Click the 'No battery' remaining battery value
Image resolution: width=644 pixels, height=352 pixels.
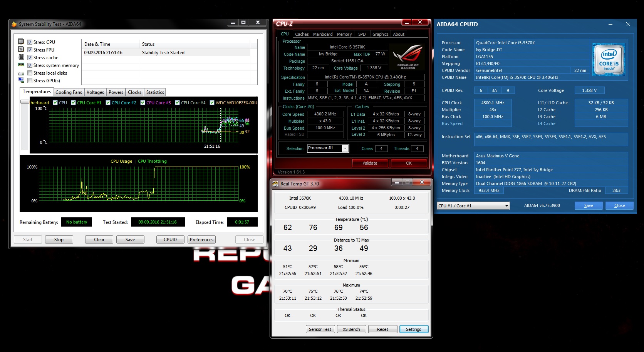[77, 222]
